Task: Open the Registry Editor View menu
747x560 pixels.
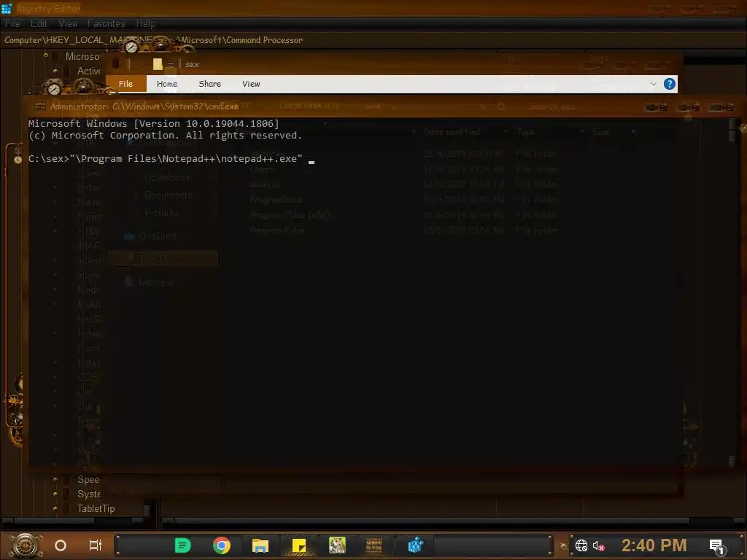Action: 68,23
